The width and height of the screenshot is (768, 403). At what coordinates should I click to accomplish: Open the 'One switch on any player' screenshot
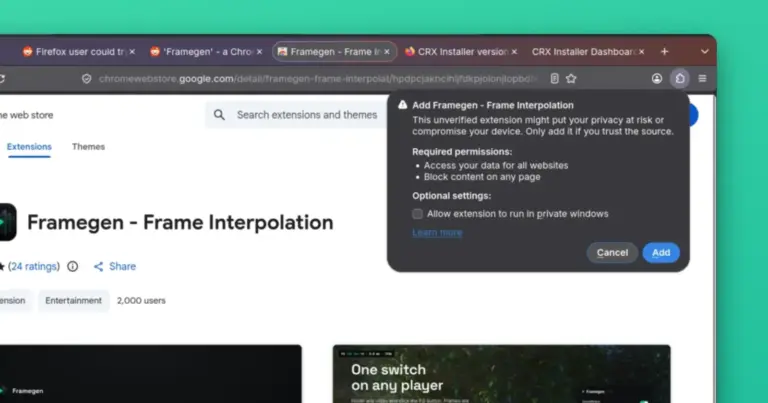point(502,374)
